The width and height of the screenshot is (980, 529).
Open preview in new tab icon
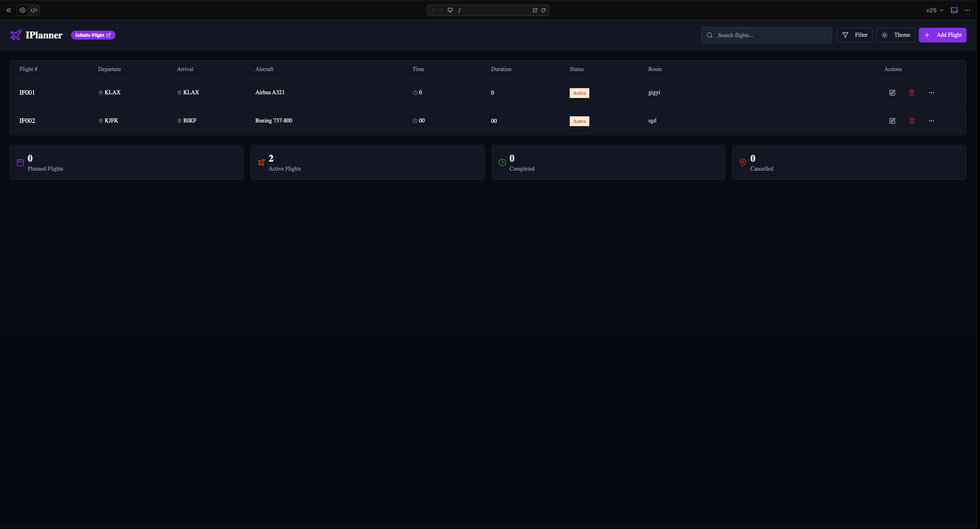(x=535, y=10)
